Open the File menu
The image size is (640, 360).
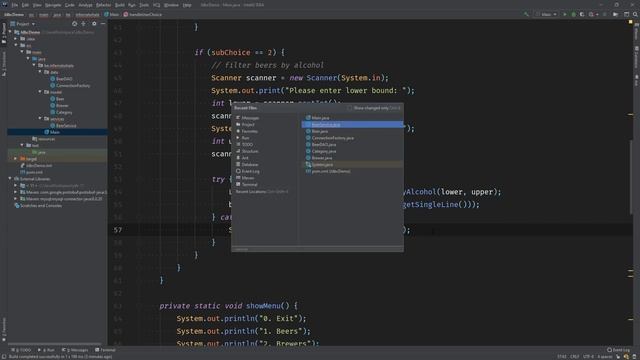15,5
